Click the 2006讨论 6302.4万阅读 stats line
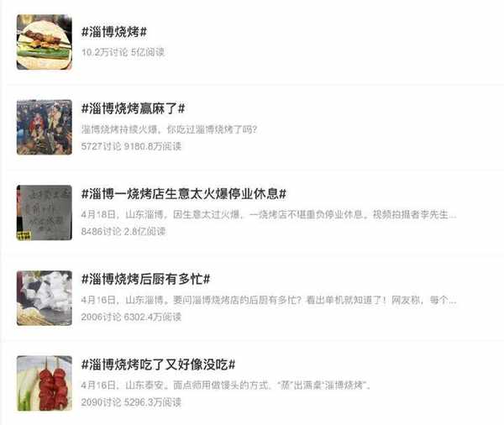 click(131, 317)
